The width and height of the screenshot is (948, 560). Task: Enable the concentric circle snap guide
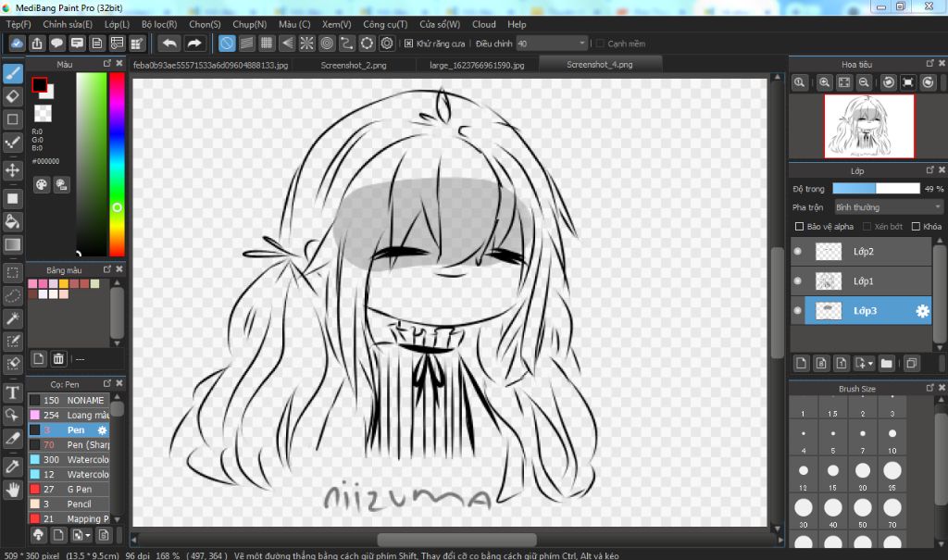point(327,43)
